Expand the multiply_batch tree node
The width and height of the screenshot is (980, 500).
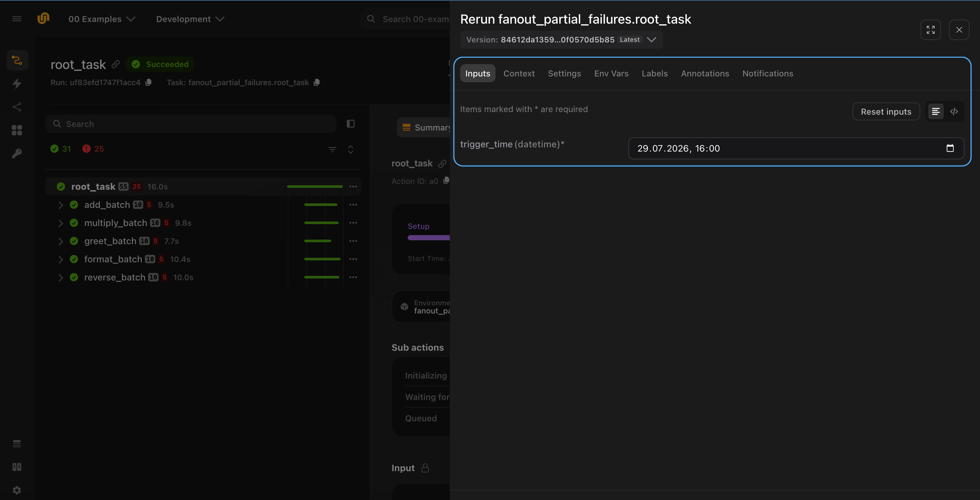[x=61, y=223]
